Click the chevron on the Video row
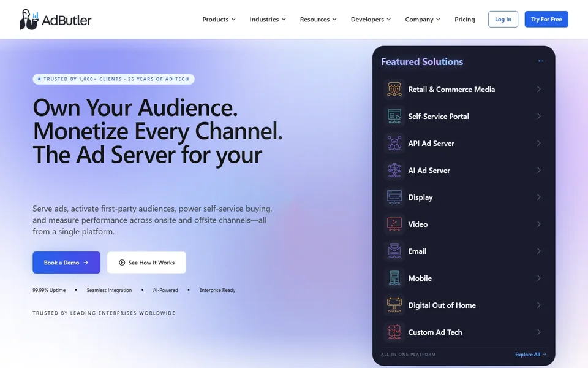The height and width of the screenshot is (368, 588). (x=539, y=224)
